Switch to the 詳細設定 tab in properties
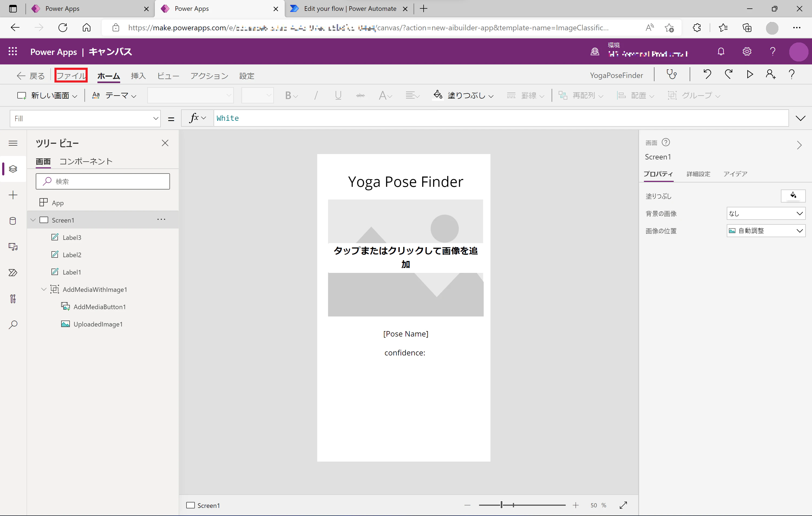Image resolution: width=812 pixels, height=516 pixels. [x=698, y=174]
